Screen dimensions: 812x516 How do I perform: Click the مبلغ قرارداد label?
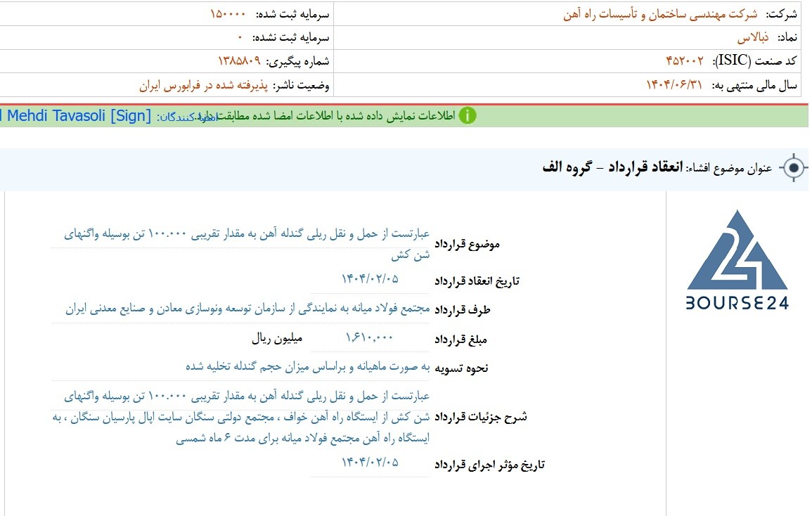point(461,340)
